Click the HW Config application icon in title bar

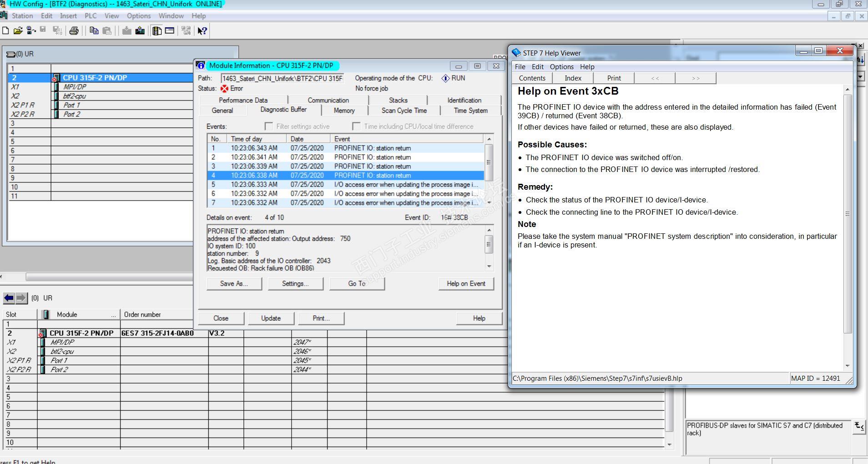click(x=3, y=4)
